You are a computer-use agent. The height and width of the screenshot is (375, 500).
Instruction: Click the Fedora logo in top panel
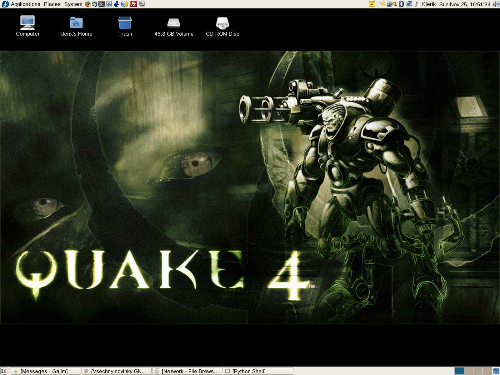click(5, 4)
